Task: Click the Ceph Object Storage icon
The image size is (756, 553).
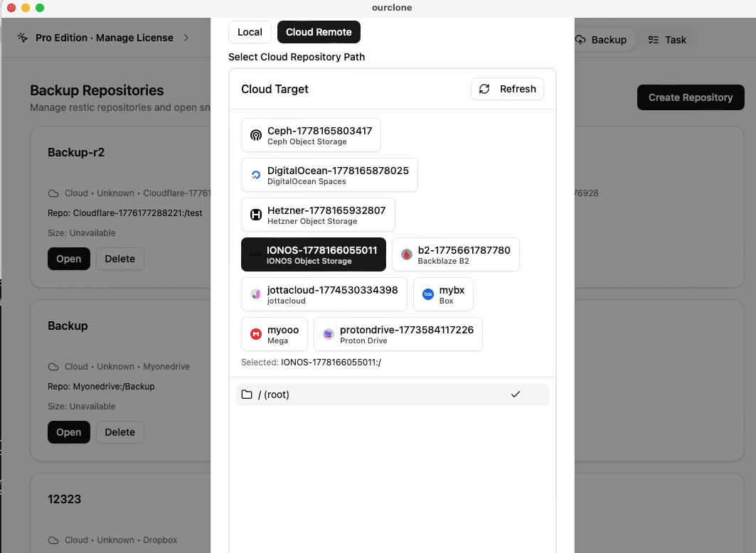Action: point(256,135)
